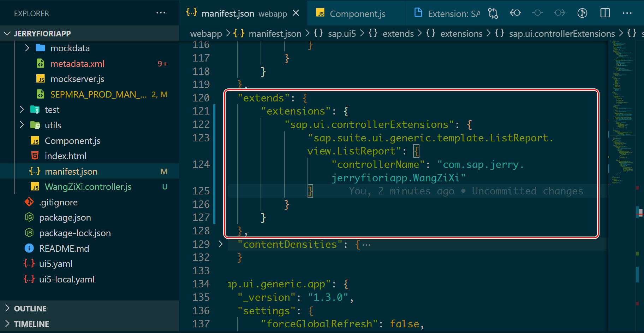Open package-lock.json file
This screenshot has width=644, height=333.
(75, 233)
